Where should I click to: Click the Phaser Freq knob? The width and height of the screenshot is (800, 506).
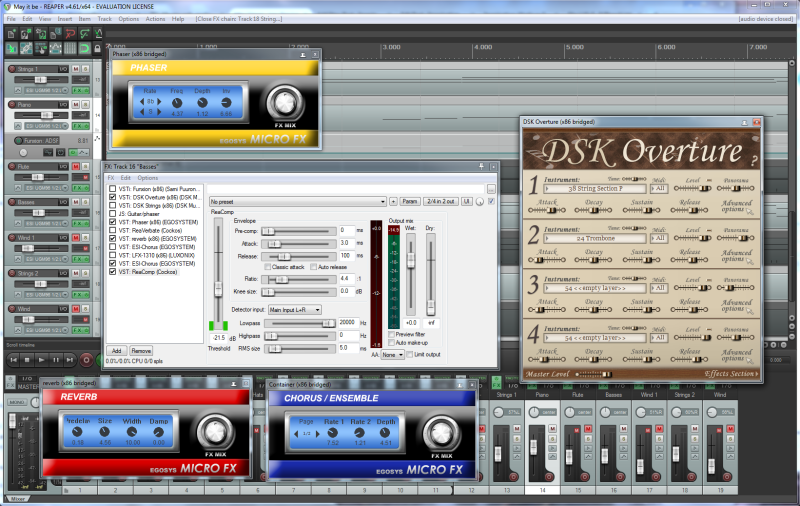tap(177, 103)
